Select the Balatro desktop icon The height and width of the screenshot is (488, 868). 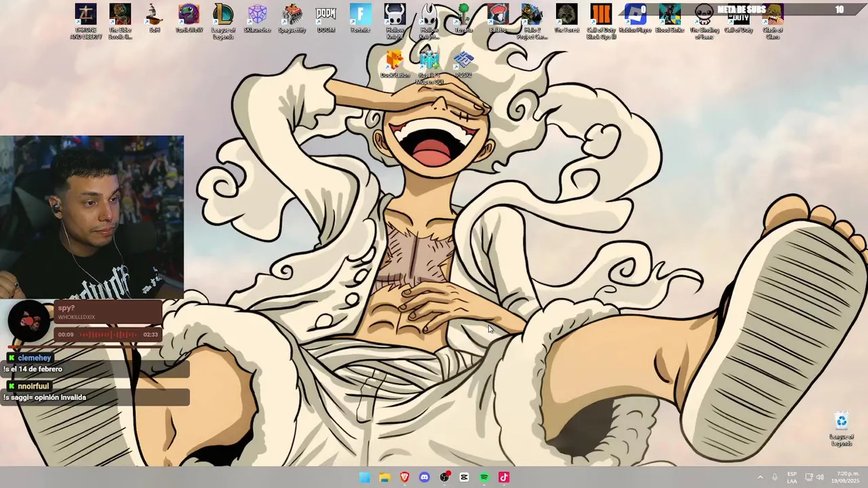(x=498, y=18)
